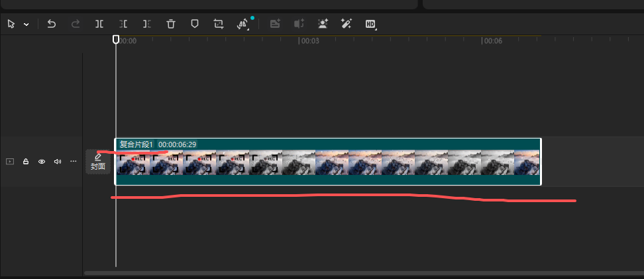Open the crop tool in toolbar
The height and width of the screenshot is (279, 644).
[x=219, y=24]
